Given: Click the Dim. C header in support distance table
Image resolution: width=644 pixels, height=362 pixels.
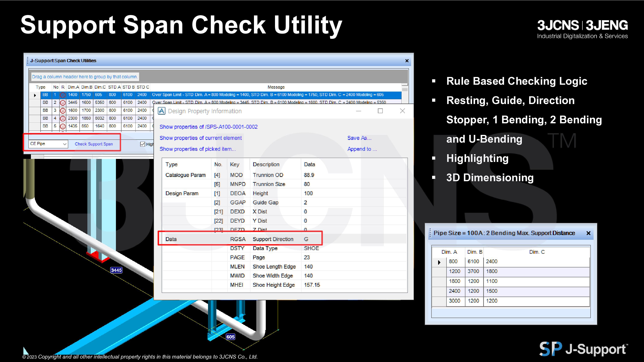Looking at the screenshot, I should click(536, 252).
